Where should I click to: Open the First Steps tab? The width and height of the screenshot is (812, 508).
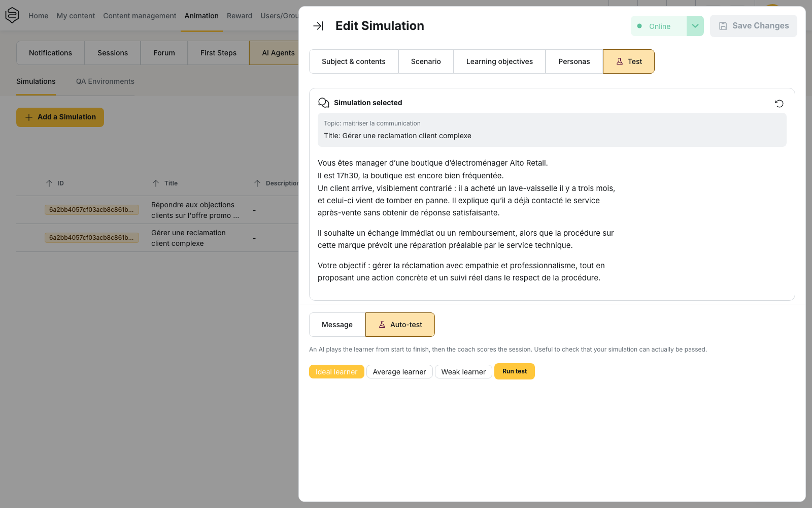[x=218, y=53]
